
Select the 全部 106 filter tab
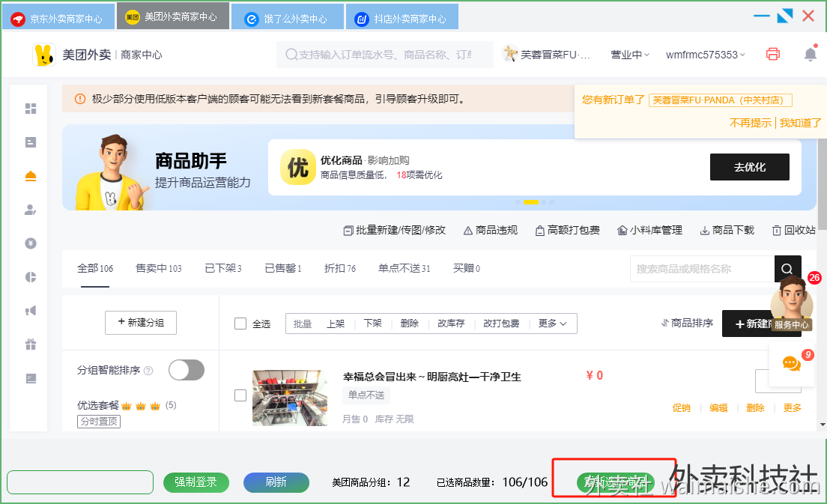point(95,268)
